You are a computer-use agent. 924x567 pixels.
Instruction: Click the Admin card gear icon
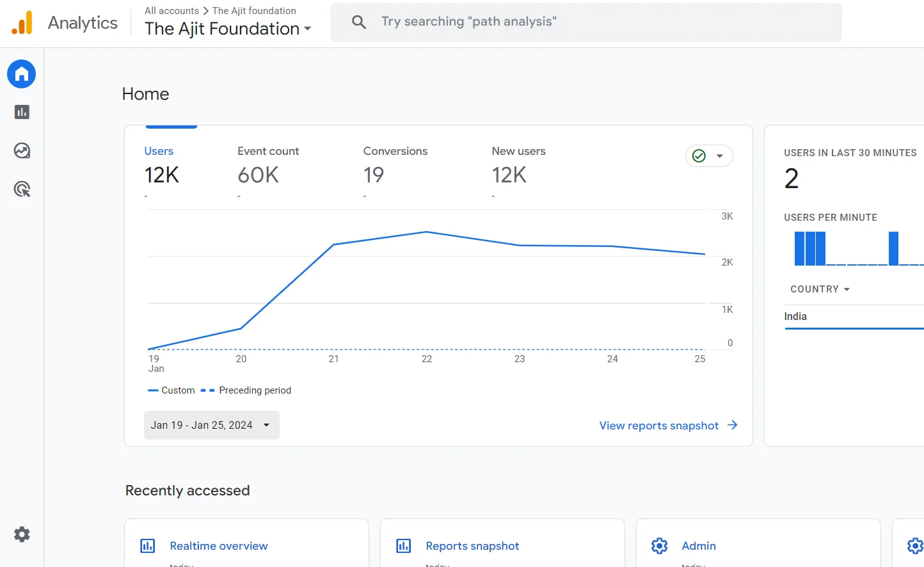pyautogui.click(x=659, y=546)
